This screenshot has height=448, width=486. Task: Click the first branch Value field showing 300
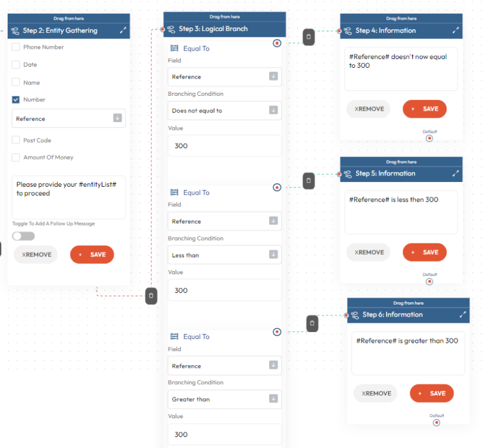pos(225,146)
